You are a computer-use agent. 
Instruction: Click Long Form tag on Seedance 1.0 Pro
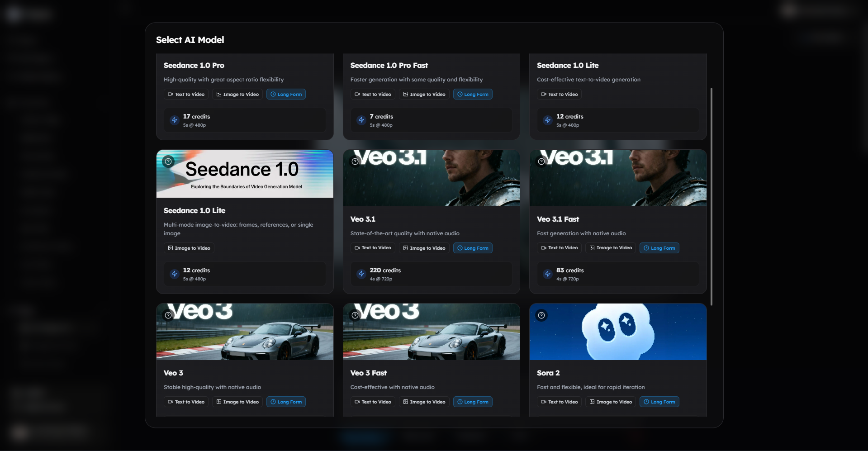tap(286, 94)
